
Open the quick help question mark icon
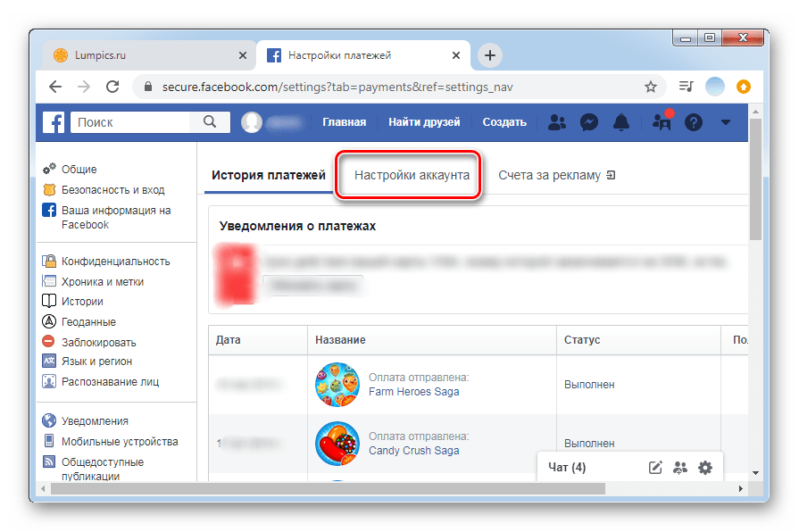coord(693,122)
